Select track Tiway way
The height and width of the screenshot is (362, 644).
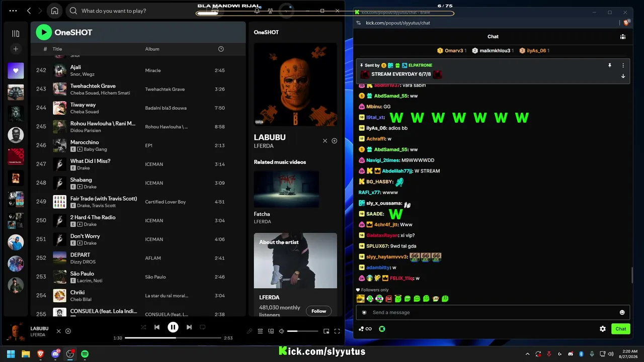(x=83, y=105)
